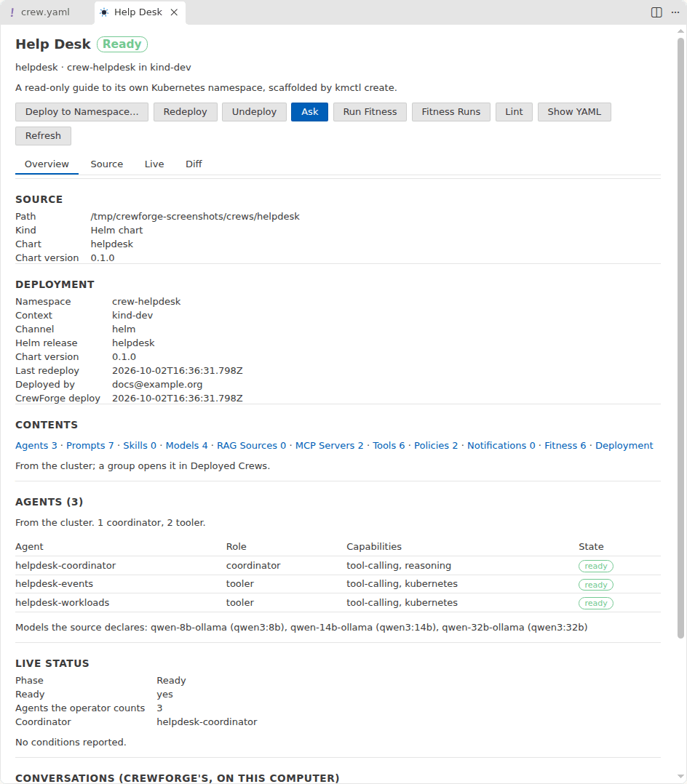The image size is (687, 784).
Task: Click the helpdesk-events agent name
Action: (54, 584)
